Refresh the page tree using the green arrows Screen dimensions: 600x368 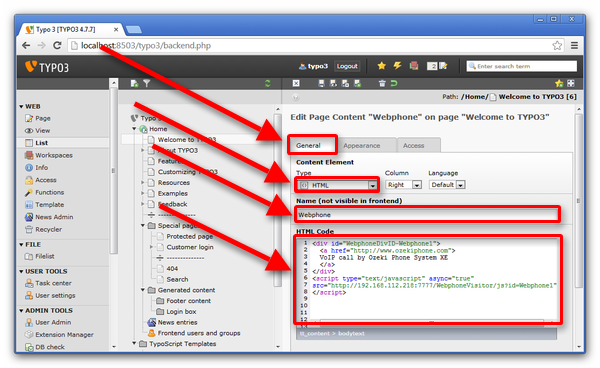(x=267, y=83)
